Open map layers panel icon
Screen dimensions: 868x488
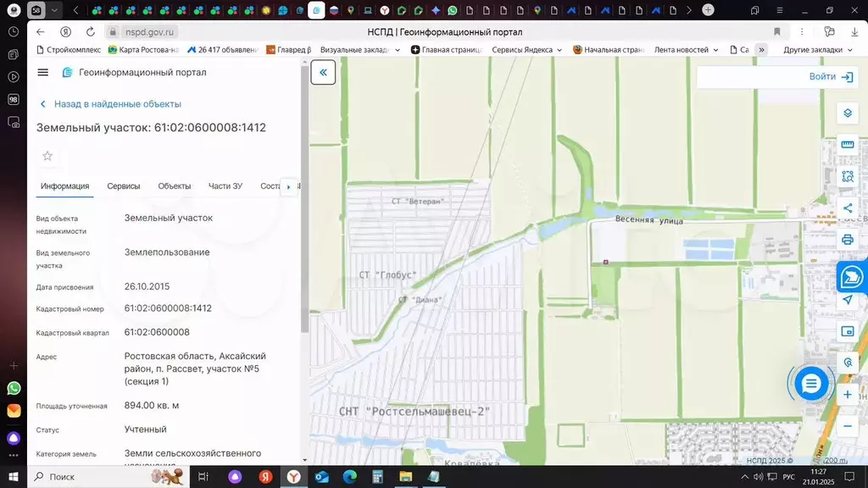tap(848, 114)
